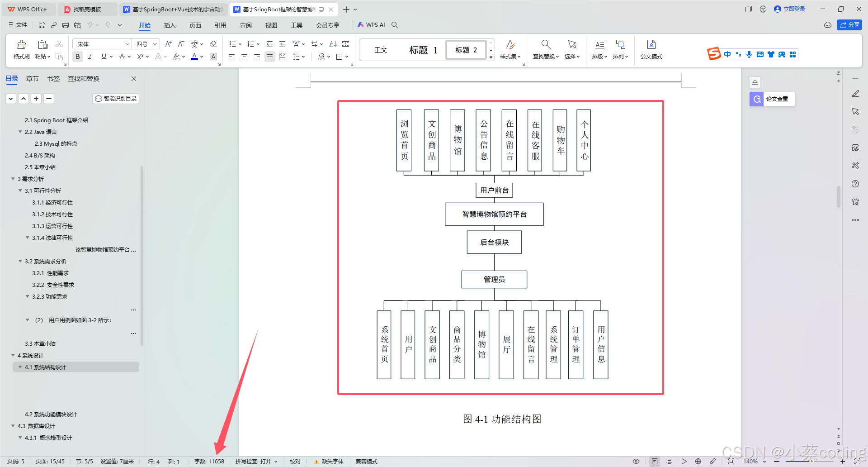Click the help question mark in right sidebar
Viewport: 868px width, 467px height.
(855, 184)
